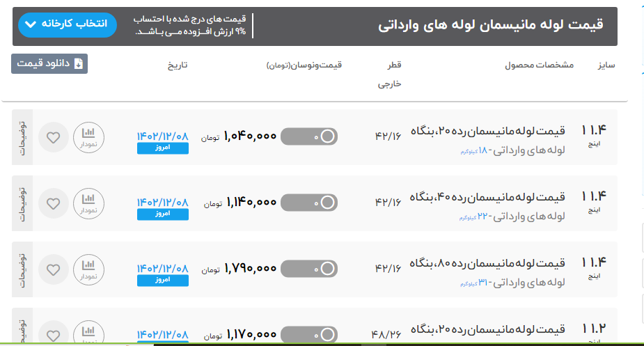Click the قیمت و نوسان column header

[x=304, y=65]
